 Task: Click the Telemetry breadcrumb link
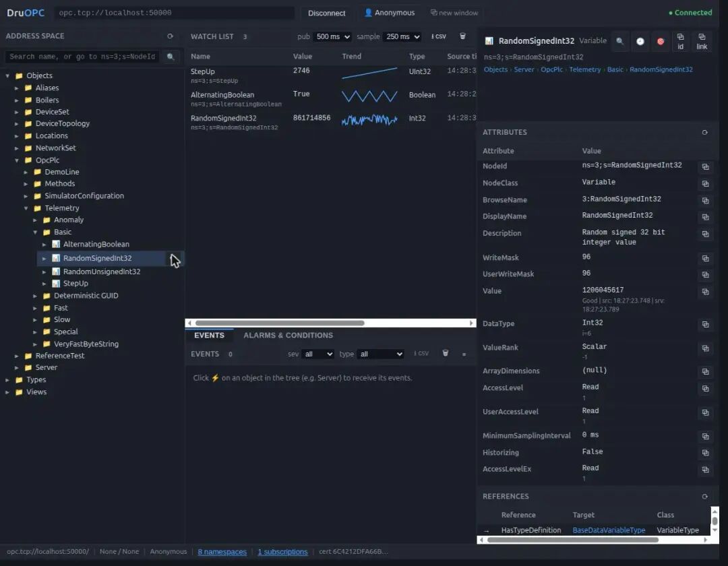pos(584,69)
